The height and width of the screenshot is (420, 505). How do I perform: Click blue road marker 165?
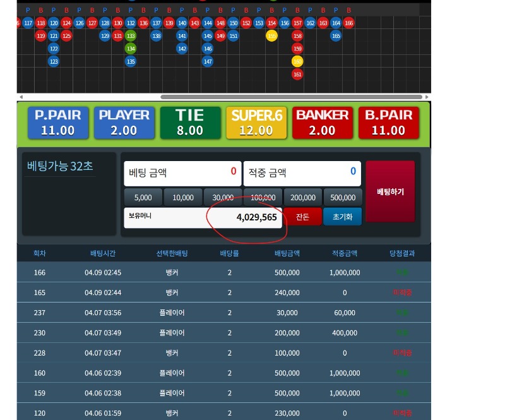point(336,36)
